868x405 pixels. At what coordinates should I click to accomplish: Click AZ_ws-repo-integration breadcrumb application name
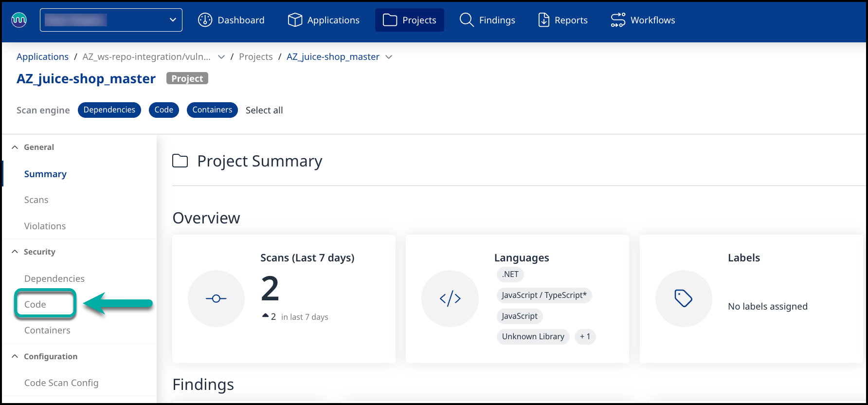pos(146,57)
